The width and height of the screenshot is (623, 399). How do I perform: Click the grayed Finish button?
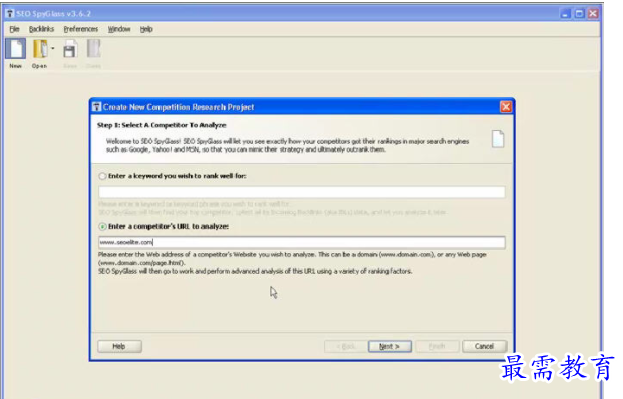[x=437, y=347]
